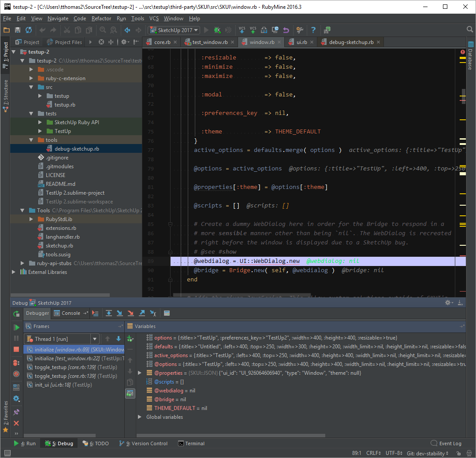The height and width of the screenshot is (458, 476).
Task: Click the Step Into debugger icon
Action: (120, 314)
